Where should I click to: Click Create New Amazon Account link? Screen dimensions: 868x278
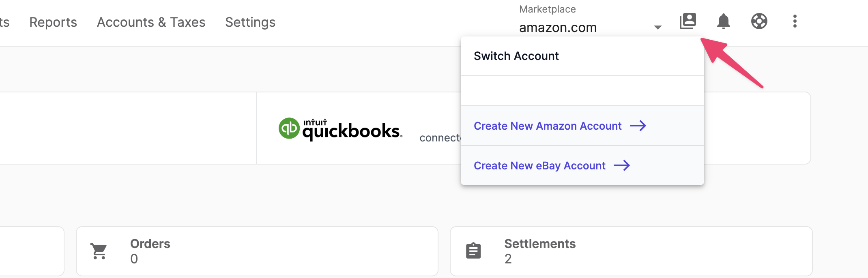(x=548, y=126)
